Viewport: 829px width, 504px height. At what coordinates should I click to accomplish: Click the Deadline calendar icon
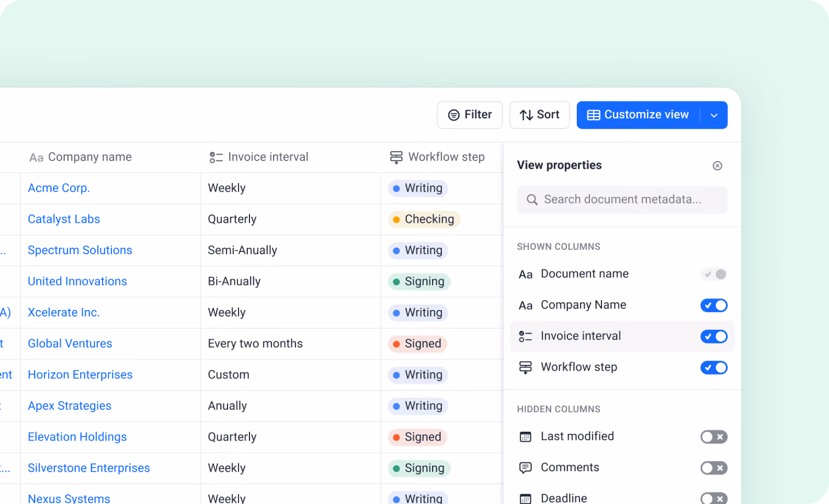click(x=525, y=499)
